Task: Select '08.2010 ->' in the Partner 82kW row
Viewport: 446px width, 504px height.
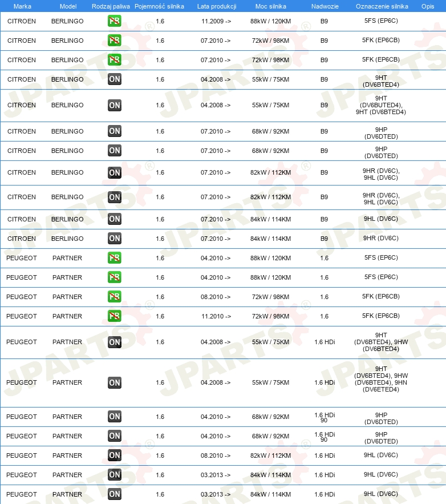Action: click(216, 456)
